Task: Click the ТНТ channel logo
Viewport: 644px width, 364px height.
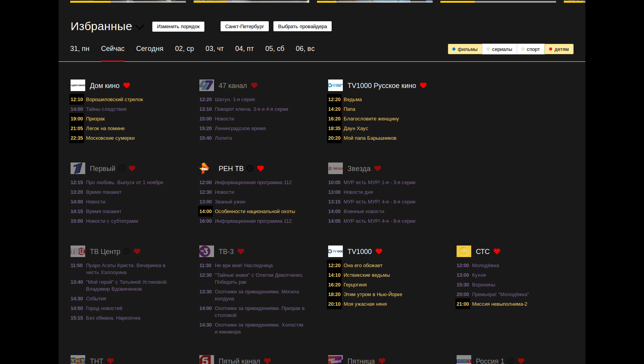Action: tap(78, 360)
